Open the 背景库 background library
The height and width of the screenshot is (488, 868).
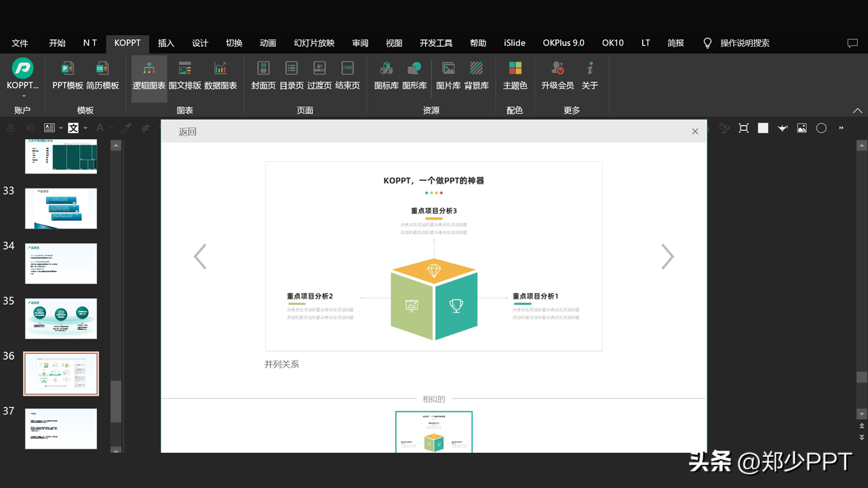click(x=477, y=75)
